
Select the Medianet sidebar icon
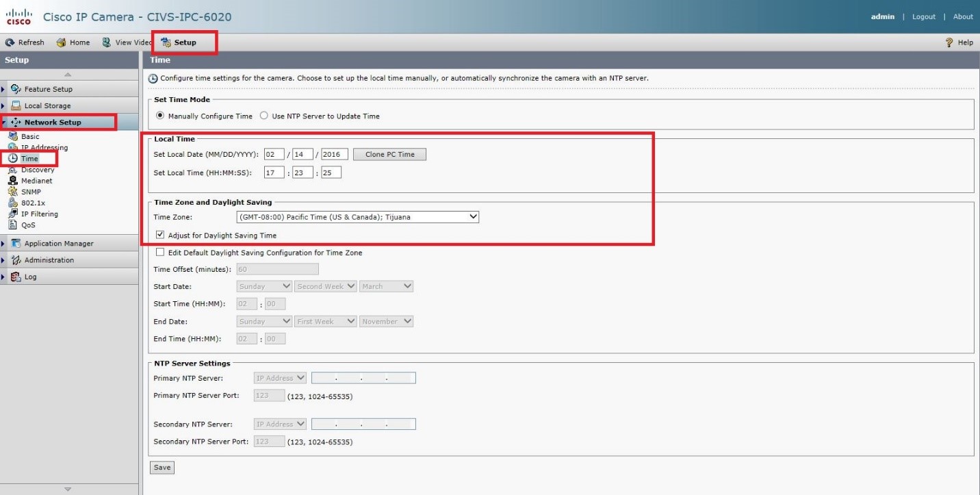13,181
